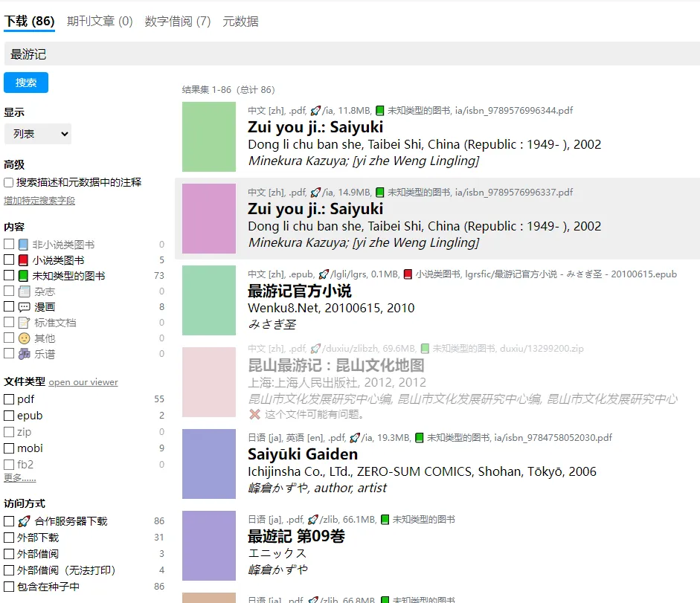Expand file types with 更多......

pyautogui.click(x=20, y=478)
